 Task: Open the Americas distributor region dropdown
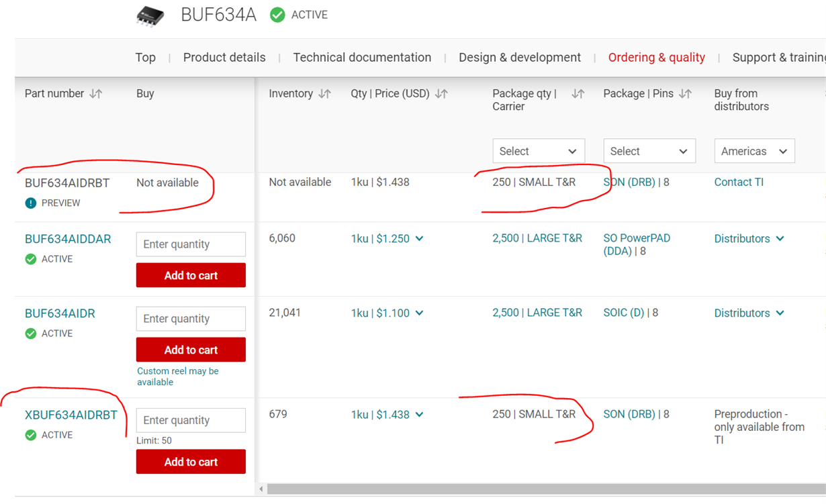coord(755,151)
